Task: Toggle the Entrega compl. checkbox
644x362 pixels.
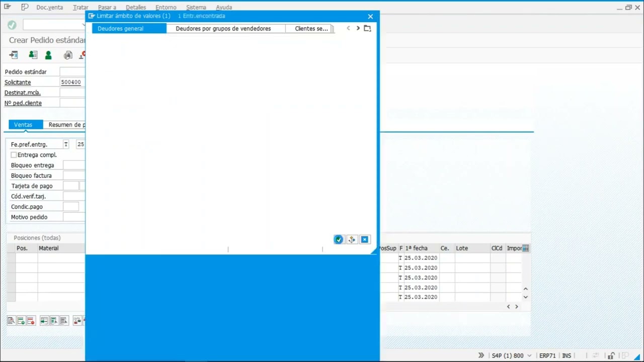Action: 14,155
